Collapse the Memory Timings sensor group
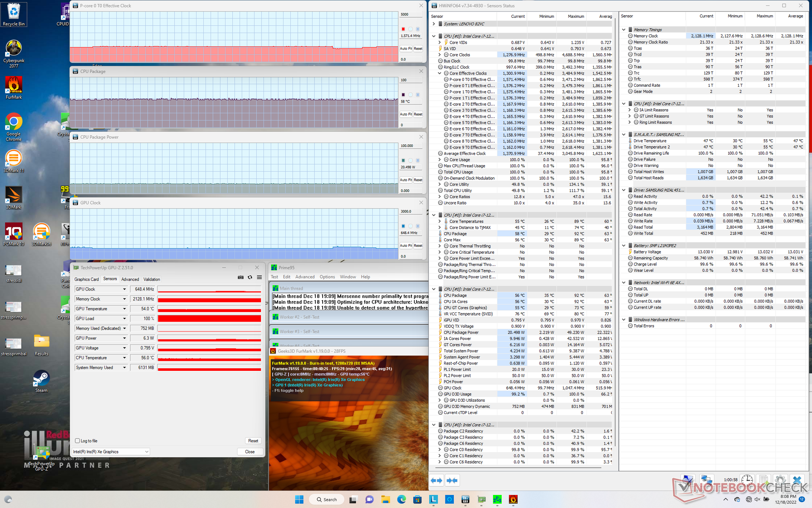812x508 pixels. [624, 30]
